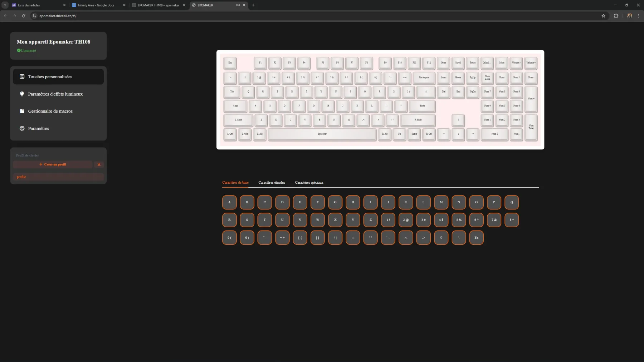The width and height of the screenshot is (644, 362).
Task: Open Gestionnaire de macros panel icon
Action: 22,111
